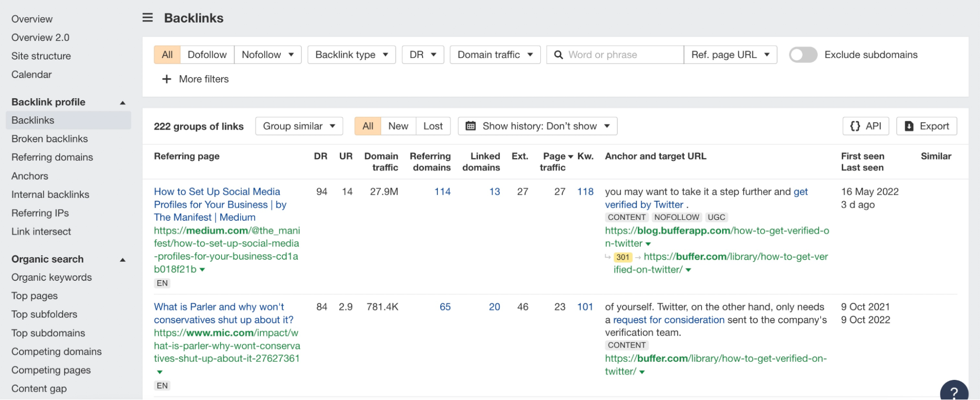Open the 114 referring domains value
Image resolution: width=980 pixels, height=400 pixels.
point(442,192)
